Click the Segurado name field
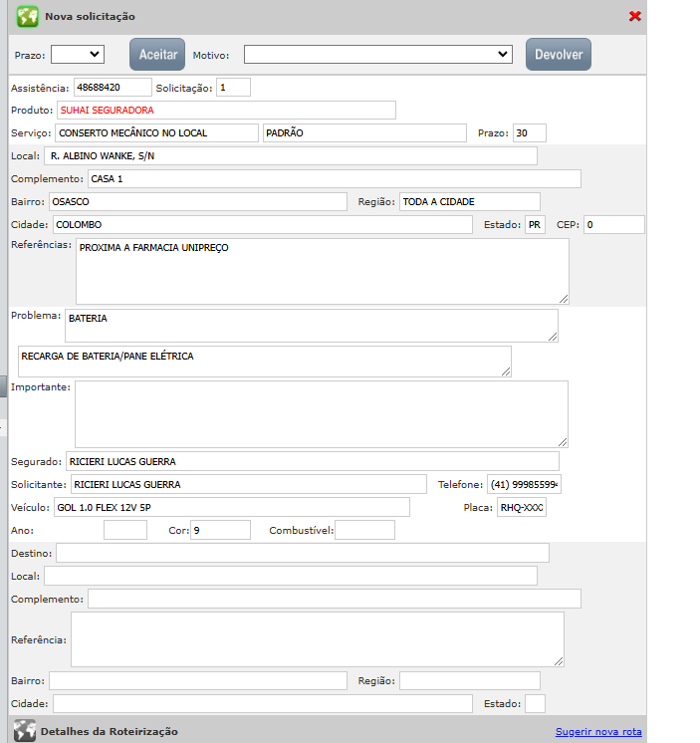This screenshot has height=743, width=700. [x=313, y=461]
